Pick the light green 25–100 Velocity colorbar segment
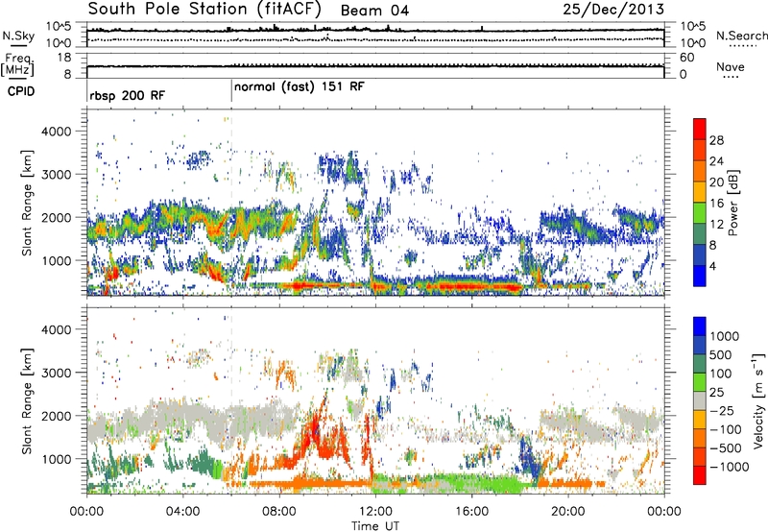768x532 pixels. click(700, 382)
